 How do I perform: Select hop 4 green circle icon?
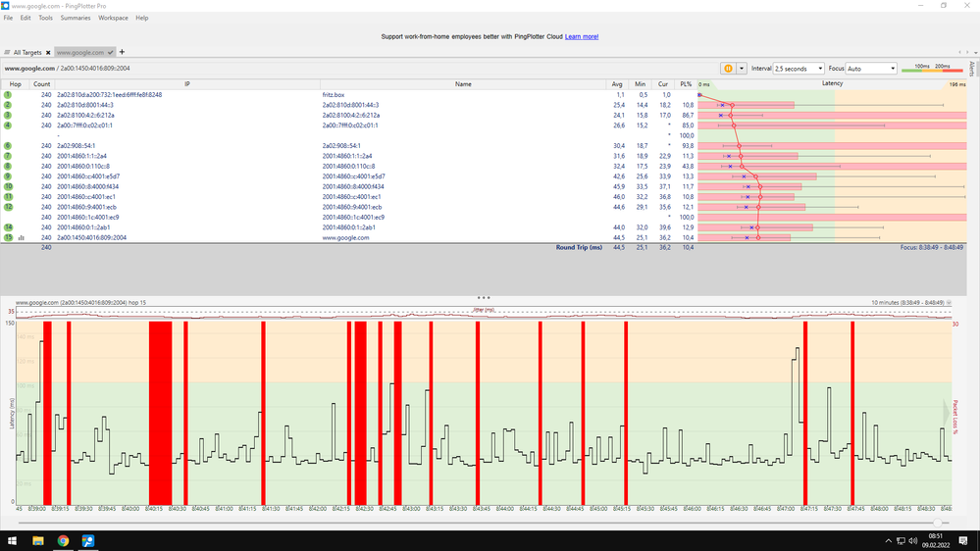tap(8, 125)
